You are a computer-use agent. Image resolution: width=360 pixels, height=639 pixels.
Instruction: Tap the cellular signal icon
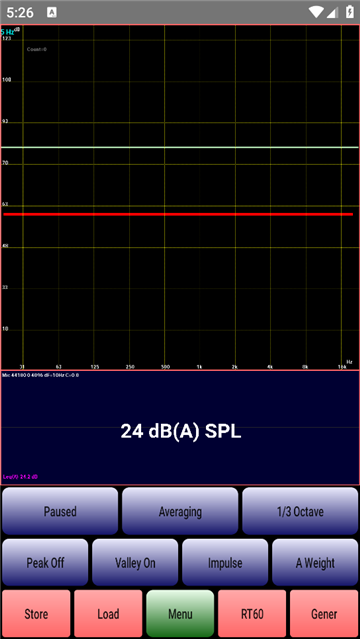(332, 13)
